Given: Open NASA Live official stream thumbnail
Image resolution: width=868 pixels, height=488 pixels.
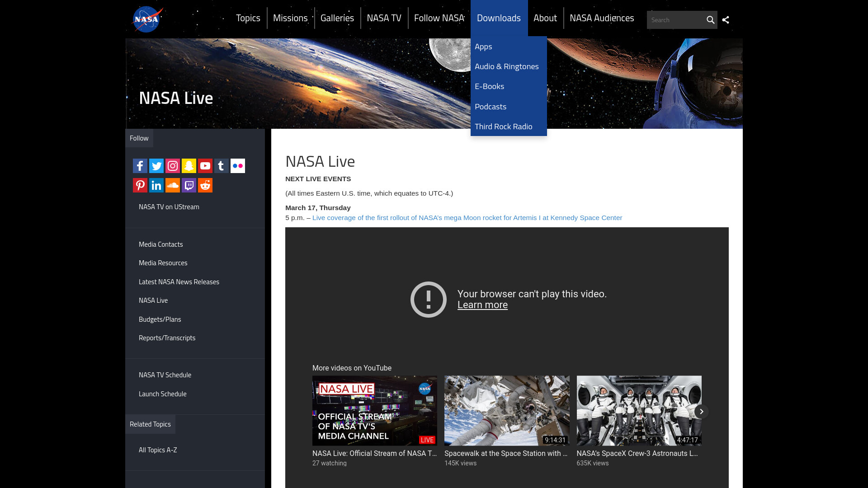Looking at the screenshot, I should [x=375, y=411].
